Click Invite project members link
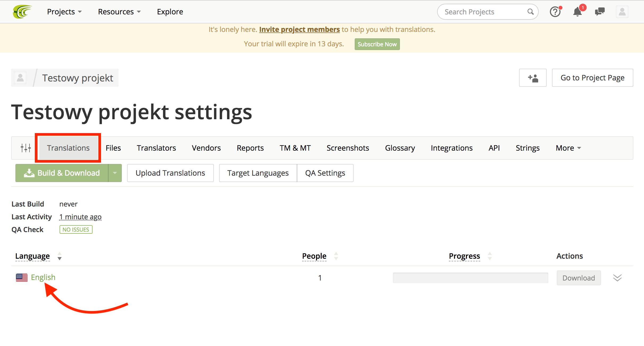The image size is (644, 346). [x=299, y=30]
